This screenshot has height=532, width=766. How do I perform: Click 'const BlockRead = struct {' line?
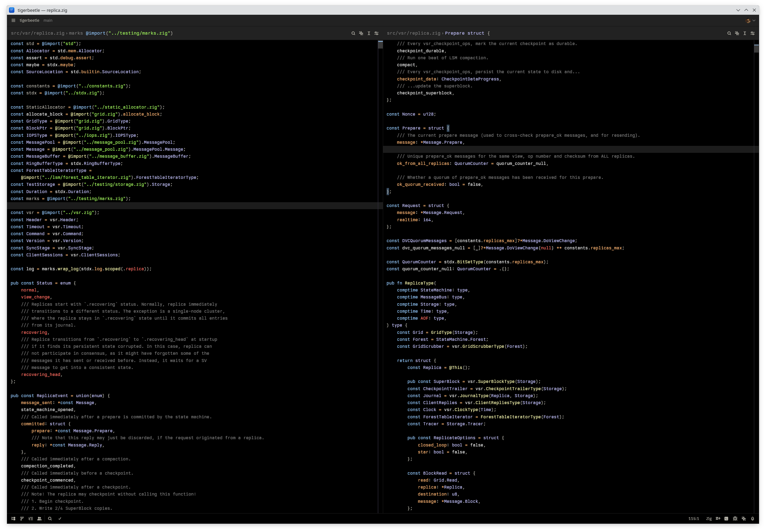441,473
